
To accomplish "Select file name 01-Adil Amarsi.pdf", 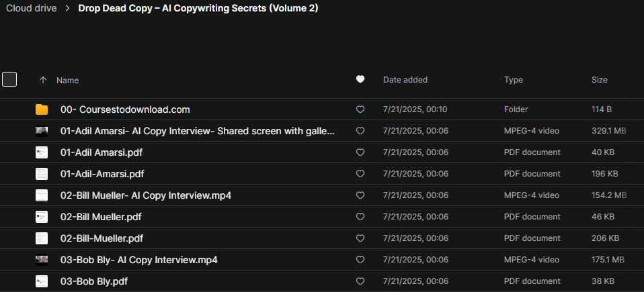I will [x=102, y=152].
